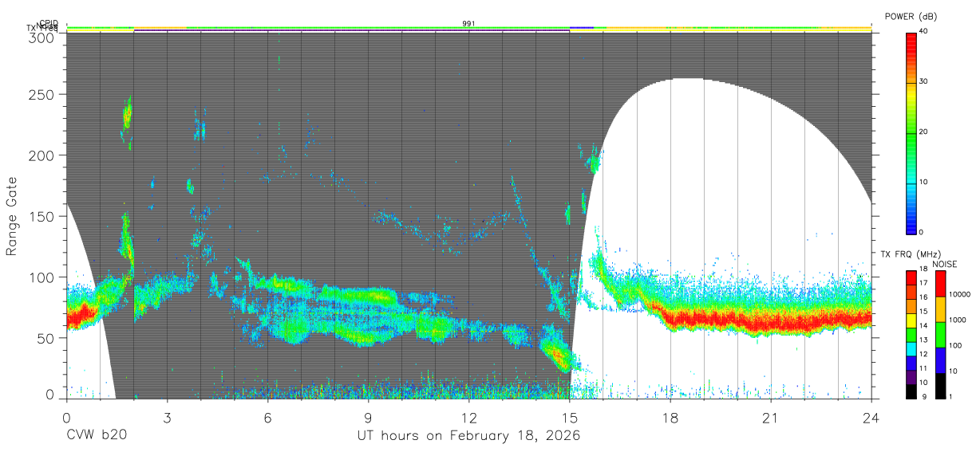Viewport: 980px width, 452px height.
Task: Click the x-axis tick label 21
Action: [x=771, y=418]
